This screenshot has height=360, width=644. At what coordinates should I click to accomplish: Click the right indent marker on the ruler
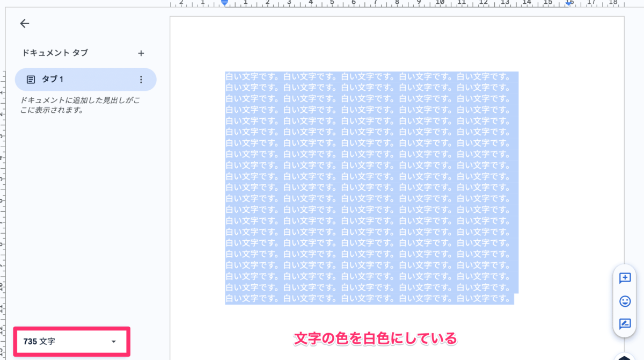click(569, 3)
